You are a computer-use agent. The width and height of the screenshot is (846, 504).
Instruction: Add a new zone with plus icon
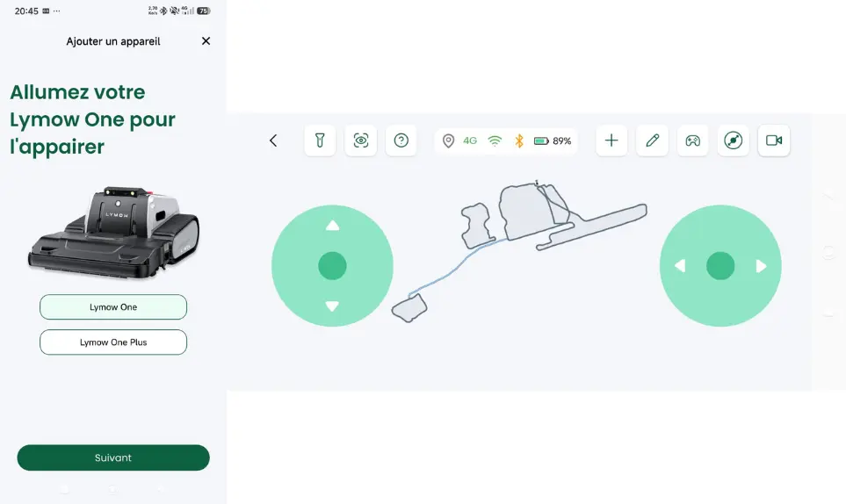point(611,140)
